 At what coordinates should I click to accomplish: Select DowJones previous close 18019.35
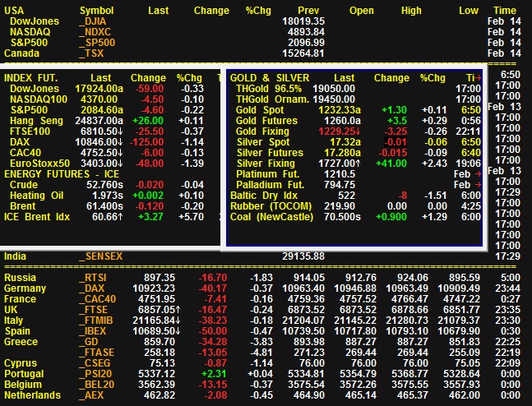[x=303, y=21]
